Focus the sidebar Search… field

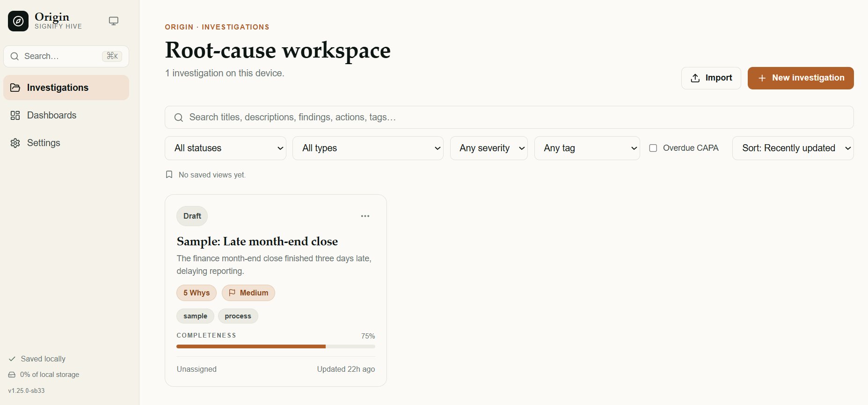tap(66, 56)
